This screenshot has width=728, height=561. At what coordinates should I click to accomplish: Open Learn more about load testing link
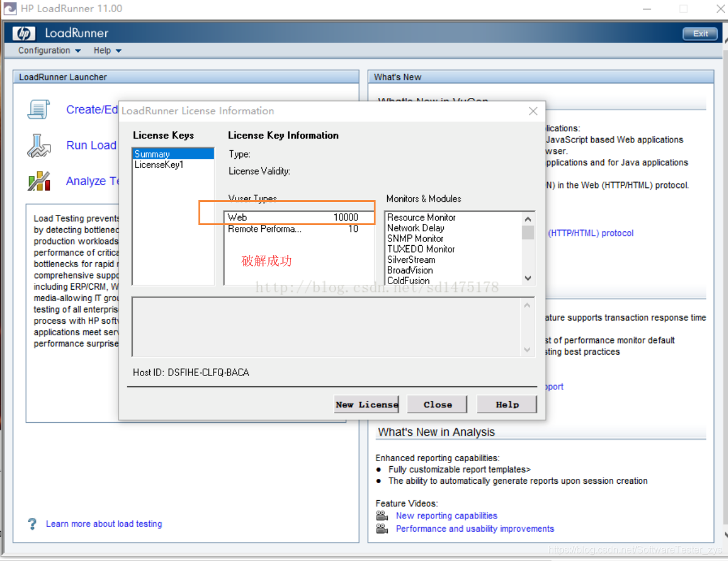coord(104,524)
